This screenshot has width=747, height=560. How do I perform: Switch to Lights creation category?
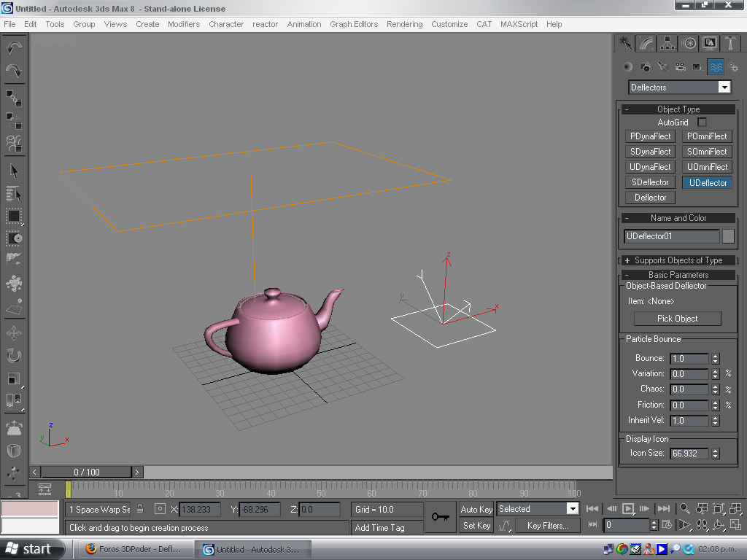click(x=662, y=67)
